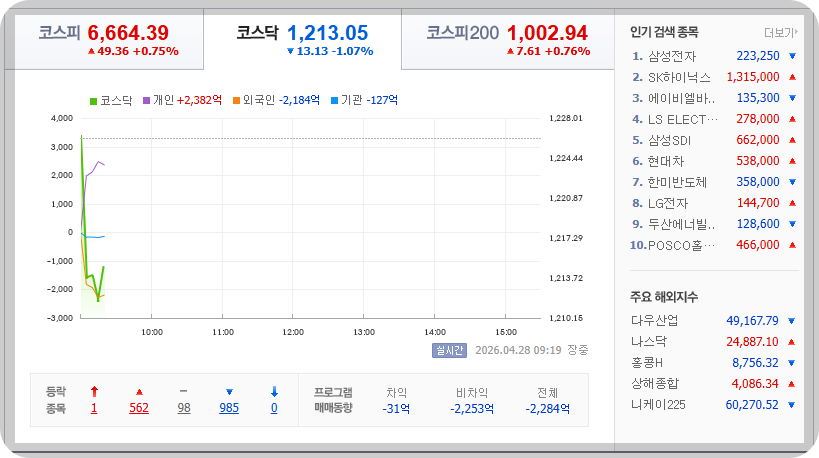Click the up arrow beside POSCO홀 price
Viewport: 819px width, 458px height.
tap(792, 245)
